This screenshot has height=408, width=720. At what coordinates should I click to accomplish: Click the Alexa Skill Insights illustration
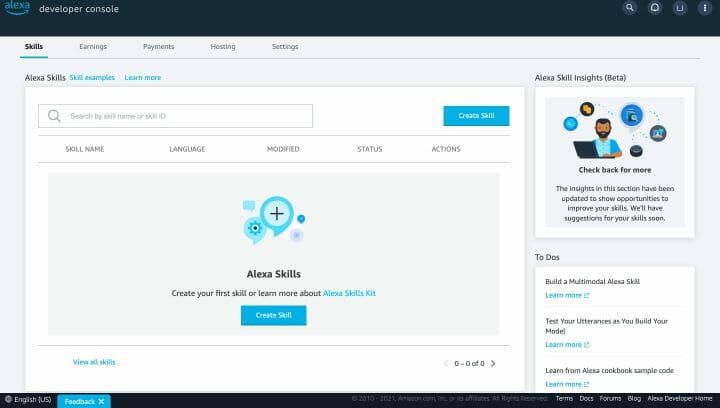[x=614, y=130]
